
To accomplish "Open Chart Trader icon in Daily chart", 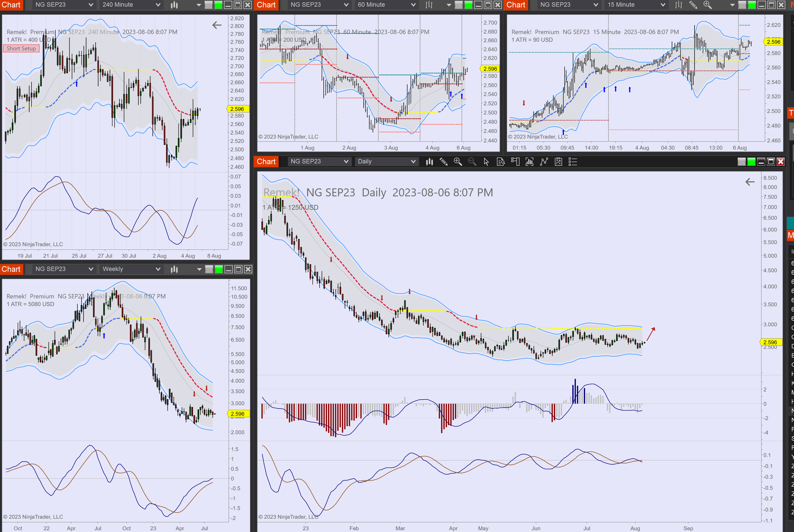I will click(515, 162).
